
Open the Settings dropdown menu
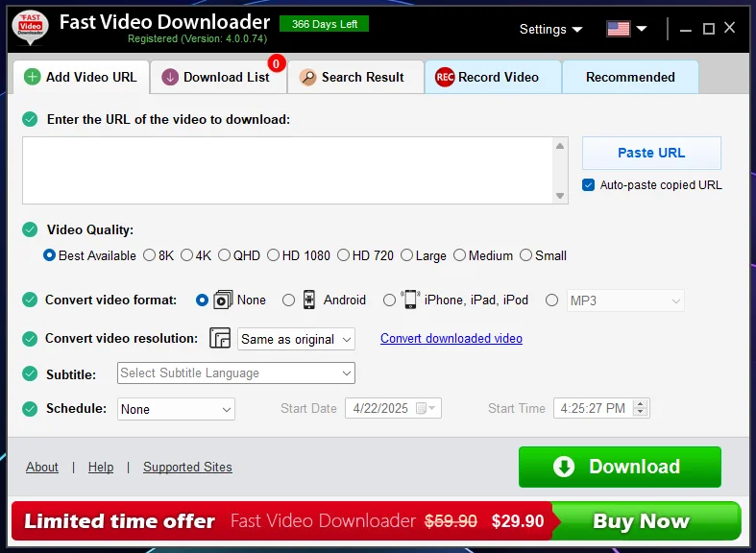click(550, 30)
